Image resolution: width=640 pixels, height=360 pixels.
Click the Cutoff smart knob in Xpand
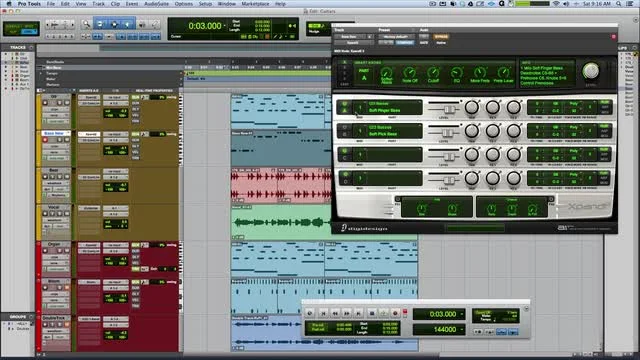pyautogui.click(x=433, y=73)
